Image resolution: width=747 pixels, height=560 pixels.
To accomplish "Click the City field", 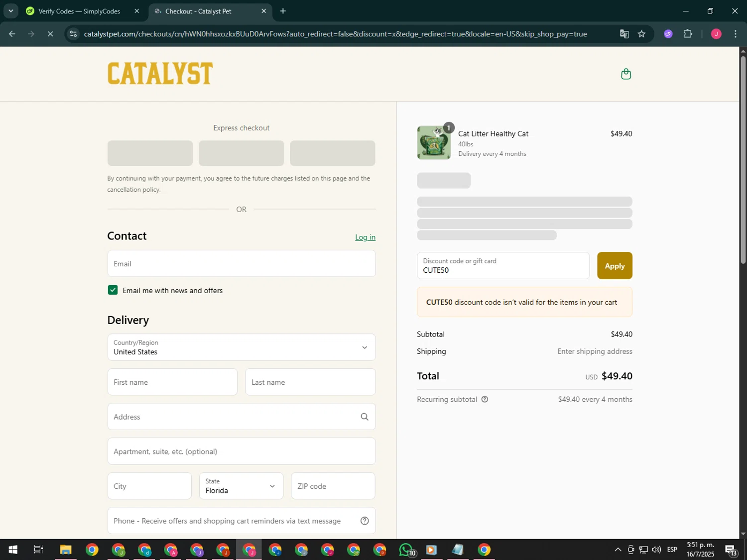I will [149, 486].
